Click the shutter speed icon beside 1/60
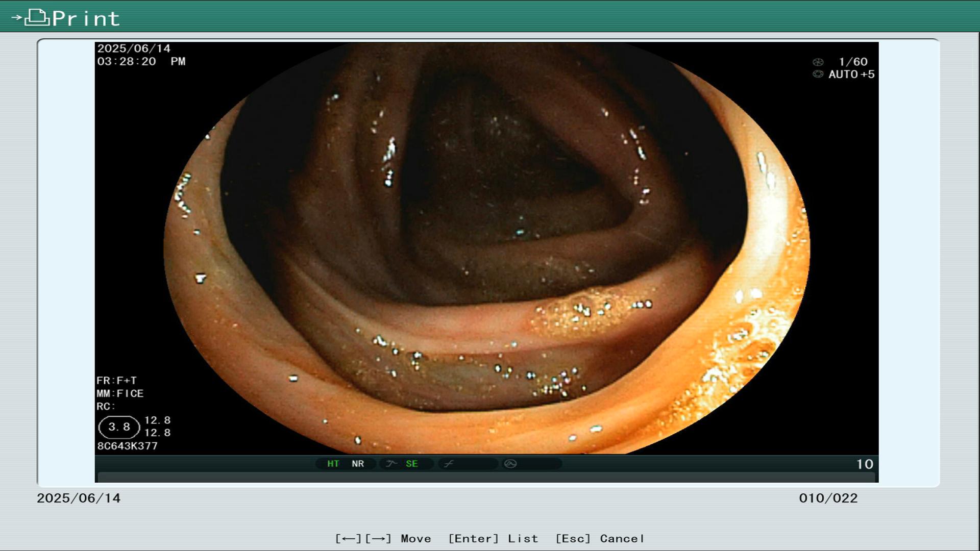Screen dimensions: 980x551 pyautogui.click(x=818, y=62)
